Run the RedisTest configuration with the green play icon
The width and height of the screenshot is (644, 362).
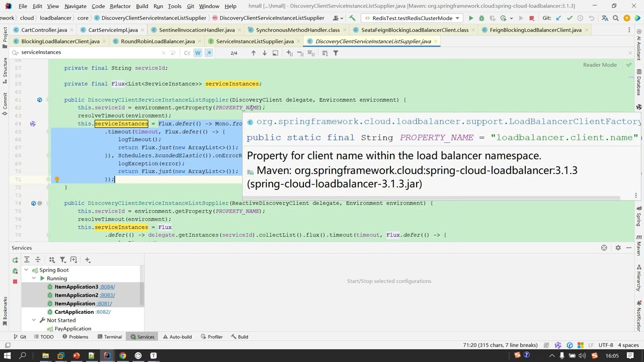[x=471, y=18]
